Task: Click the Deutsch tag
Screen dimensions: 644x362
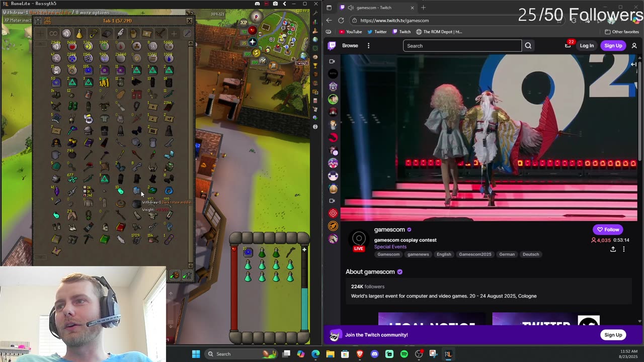Action: 531,254
